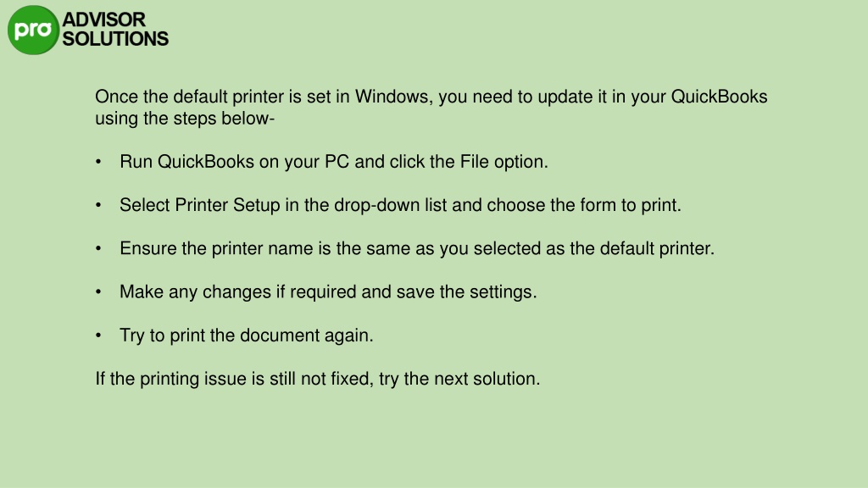Click the bullet before Select Printer Setup
Image resolution: width=868 pixels, height=488 pixels.
[98, 205]
